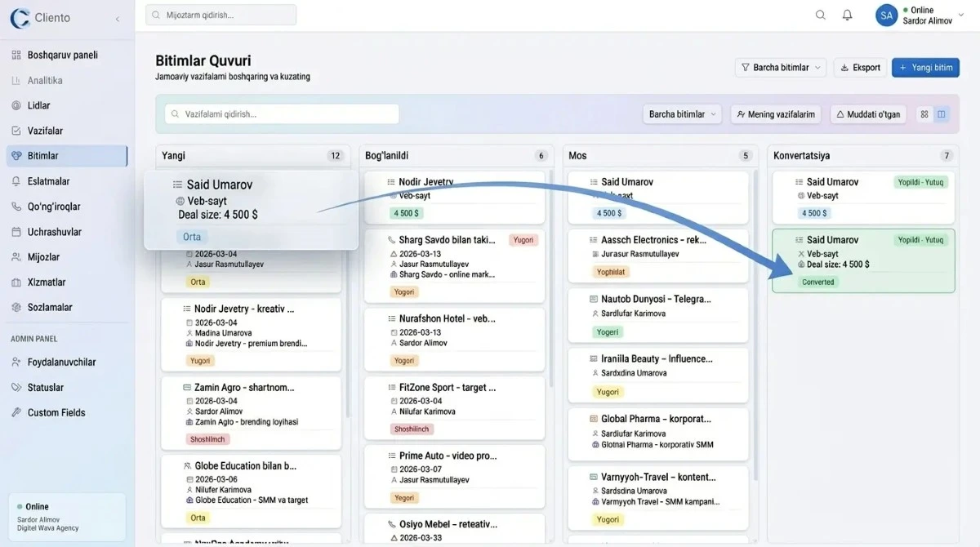Viewport: 980px width, 547px height.
Task: Expand Barcha bitimlar dropdown in page header
Action: pyautogui.click(x=781, y=68)
